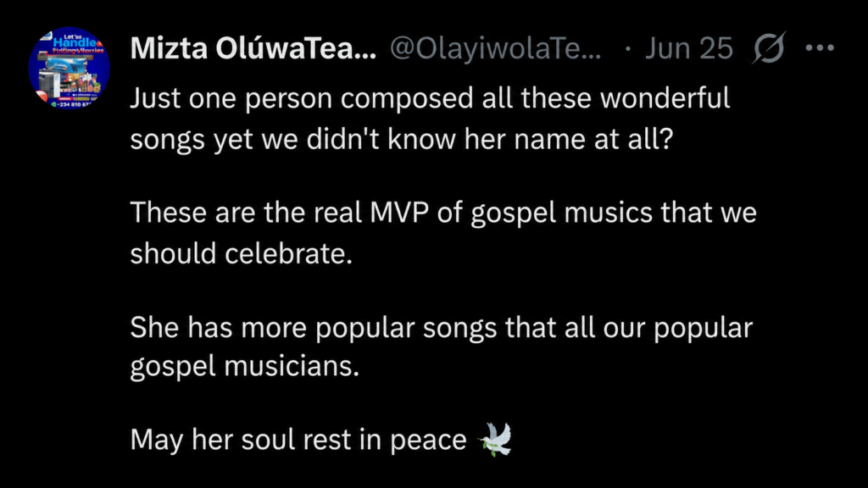Open Mizta OlúwaTea profile avatar
Image resolution: width=868 pixels, height=488 pixels.
(x=70, y=68)
